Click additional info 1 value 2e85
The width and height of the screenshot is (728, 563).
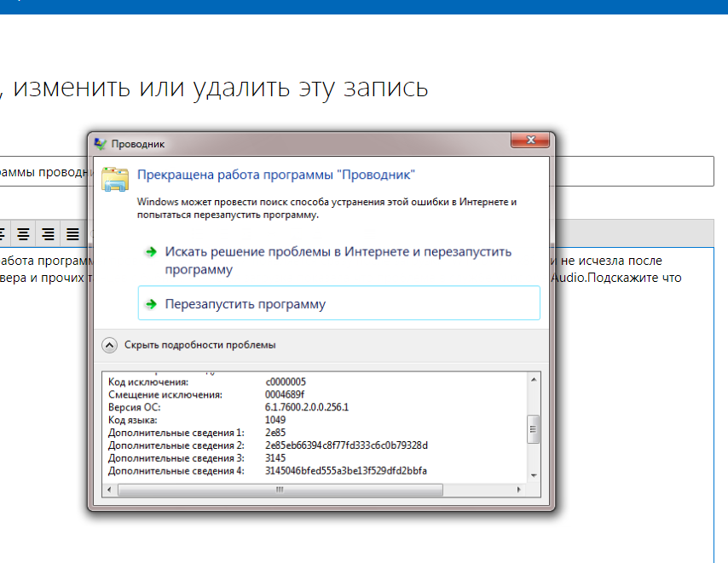coord(275,433)
